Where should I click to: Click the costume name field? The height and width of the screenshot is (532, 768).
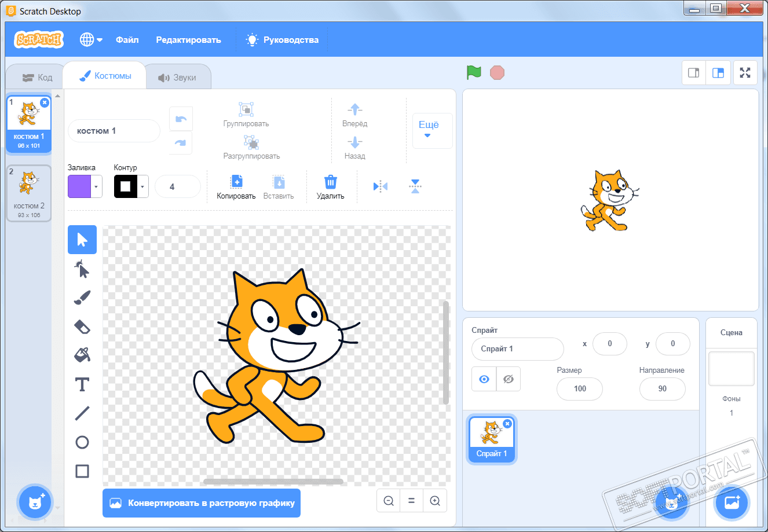114,131
